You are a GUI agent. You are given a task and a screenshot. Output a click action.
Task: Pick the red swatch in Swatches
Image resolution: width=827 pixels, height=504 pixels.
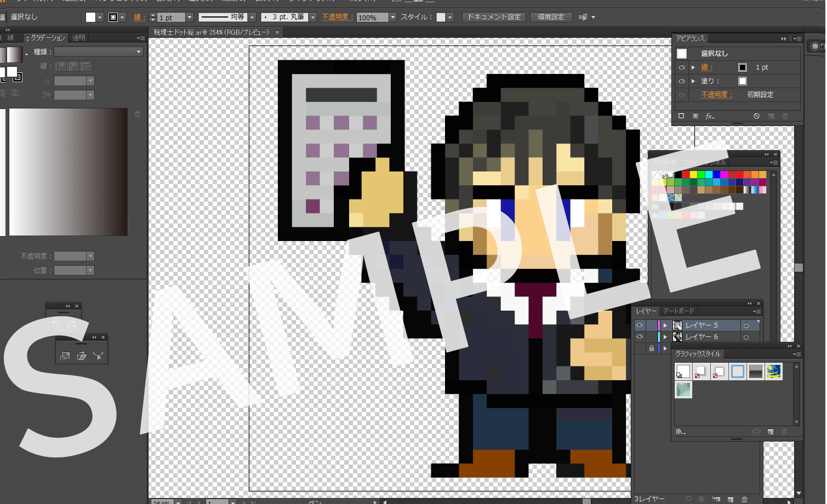686,175
